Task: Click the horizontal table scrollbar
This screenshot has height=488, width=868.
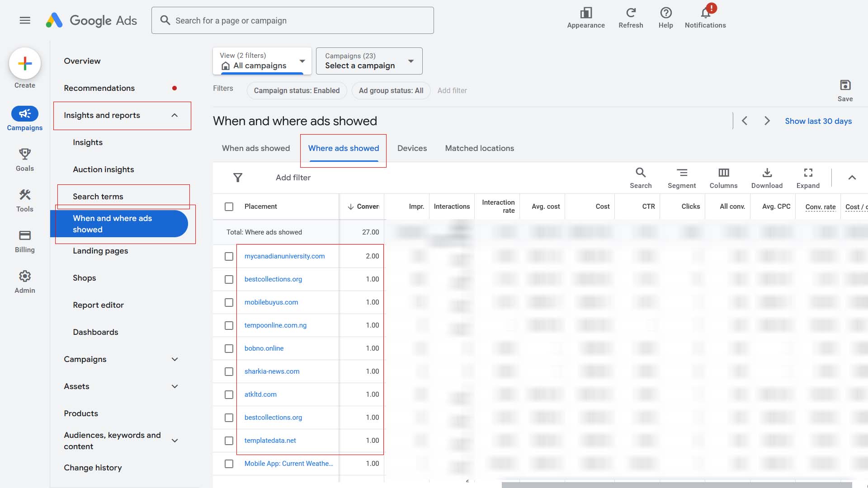Action: tap(677, 485)
